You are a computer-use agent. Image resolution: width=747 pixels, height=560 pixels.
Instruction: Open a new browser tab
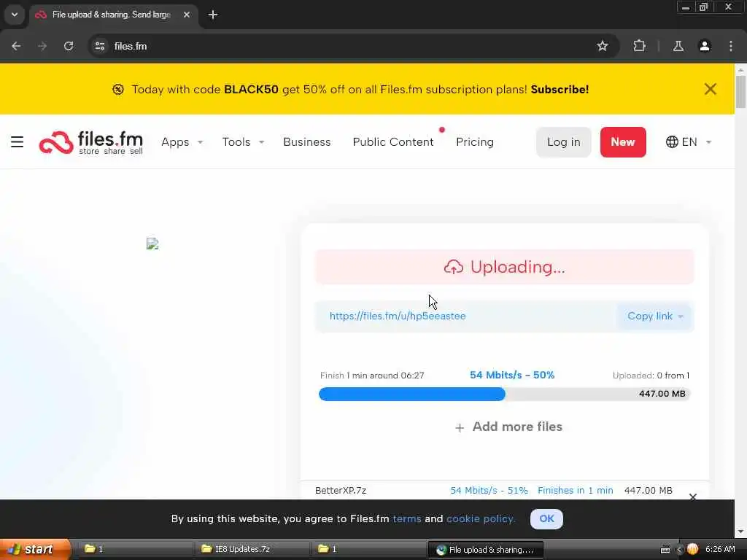[x=213, y=15]
